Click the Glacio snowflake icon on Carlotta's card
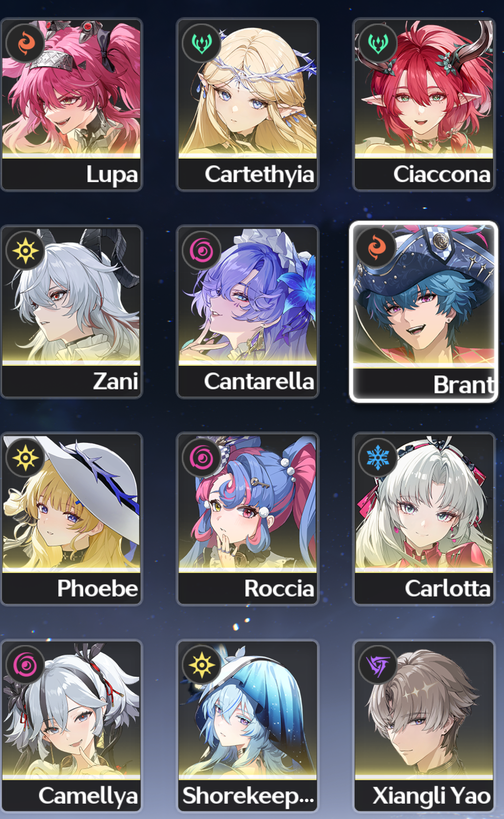The height and width of the screenshot is (819, 504). (378, 457)
